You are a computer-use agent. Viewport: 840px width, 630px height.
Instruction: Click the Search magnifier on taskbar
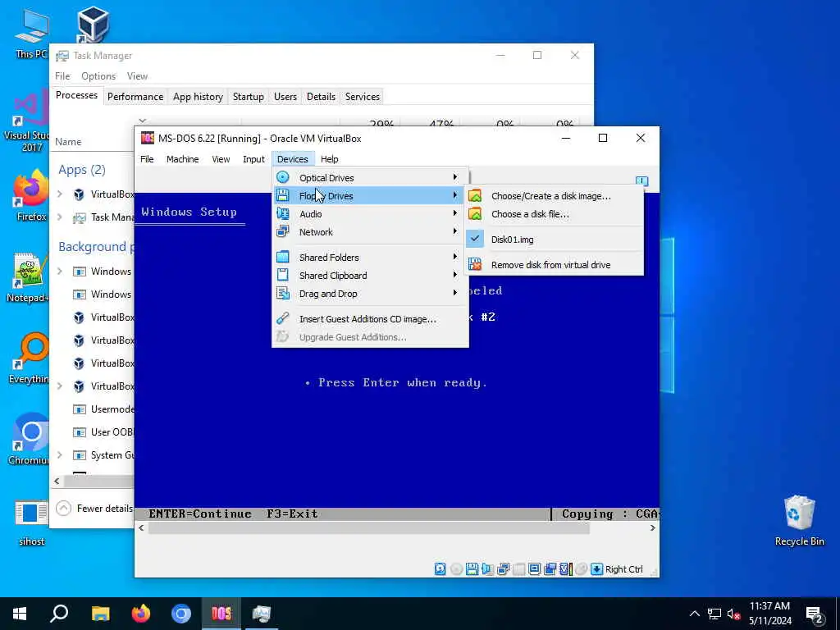pos(59,614)
